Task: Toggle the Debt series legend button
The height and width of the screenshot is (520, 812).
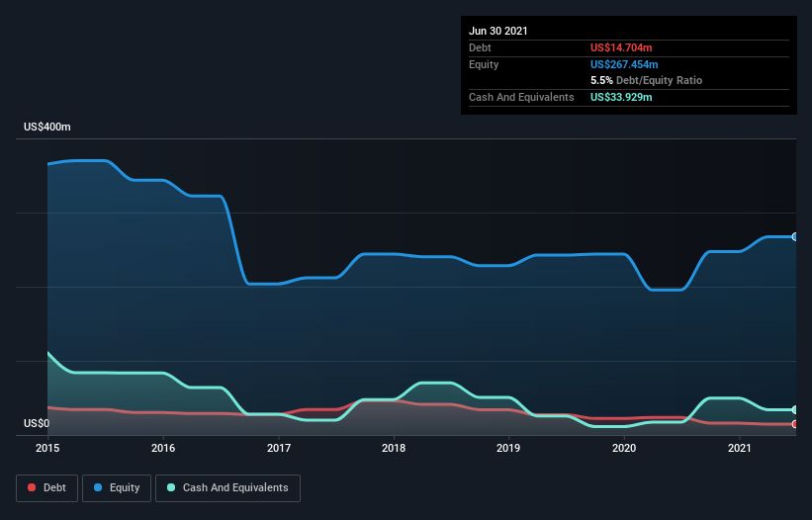Action: pyautogui.click(x=47, y=488)
